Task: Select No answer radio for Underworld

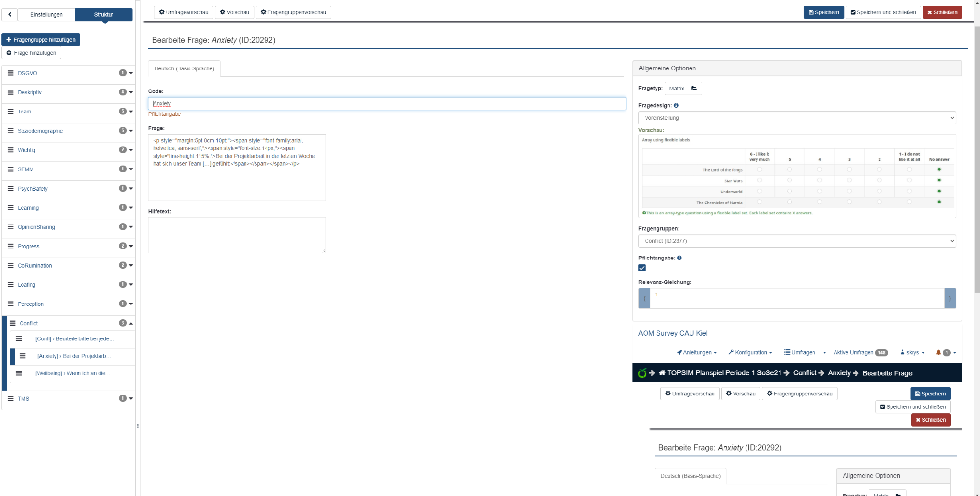Action: 939,192
